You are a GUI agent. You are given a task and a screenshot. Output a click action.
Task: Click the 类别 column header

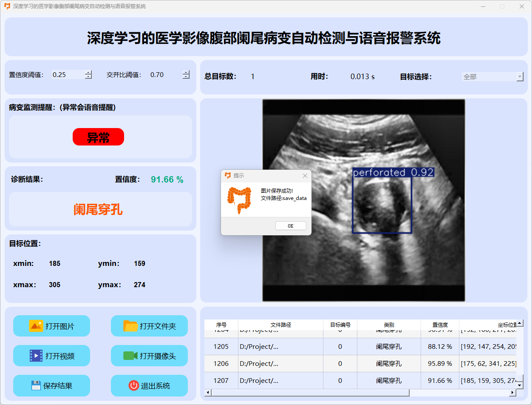point(389,325)
